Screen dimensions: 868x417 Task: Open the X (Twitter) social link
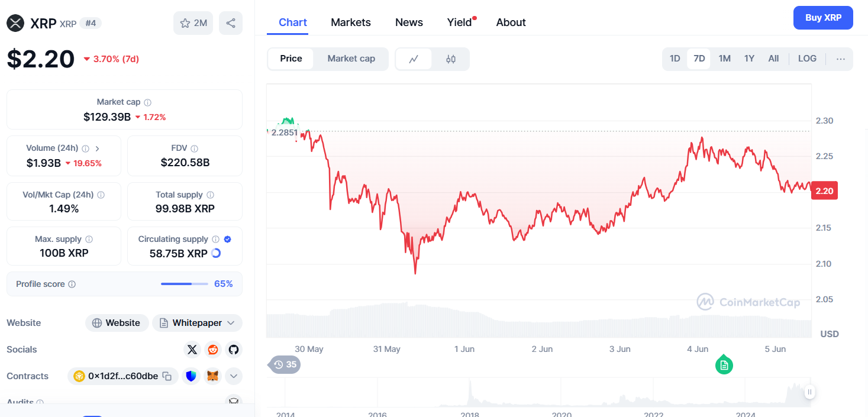[x=192, y=350]
